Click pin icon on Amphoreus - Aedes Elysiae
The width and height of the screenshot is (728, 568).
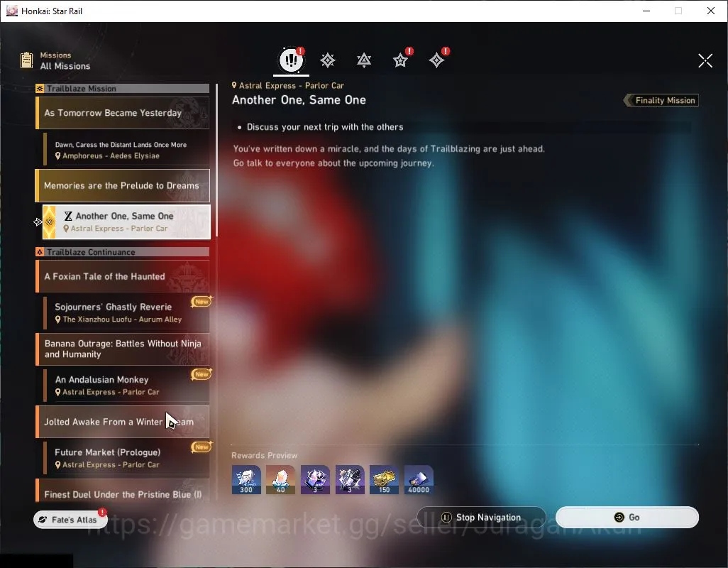coord(58,156)
